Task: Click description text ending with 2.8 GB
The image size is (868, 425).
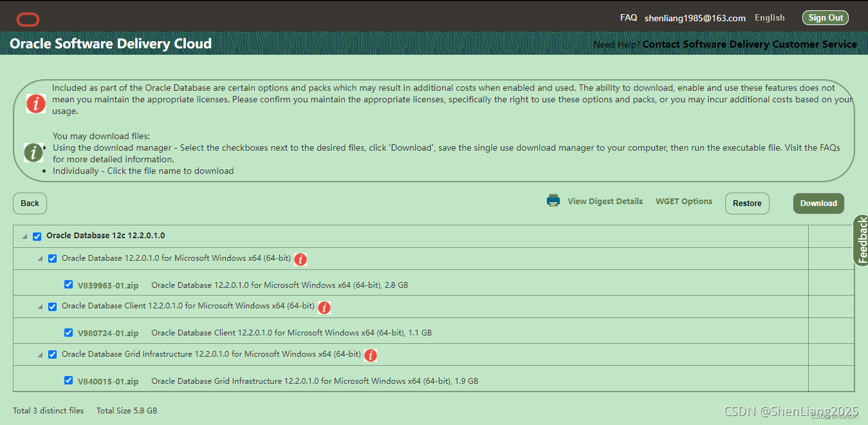Action: pos(280,285)
